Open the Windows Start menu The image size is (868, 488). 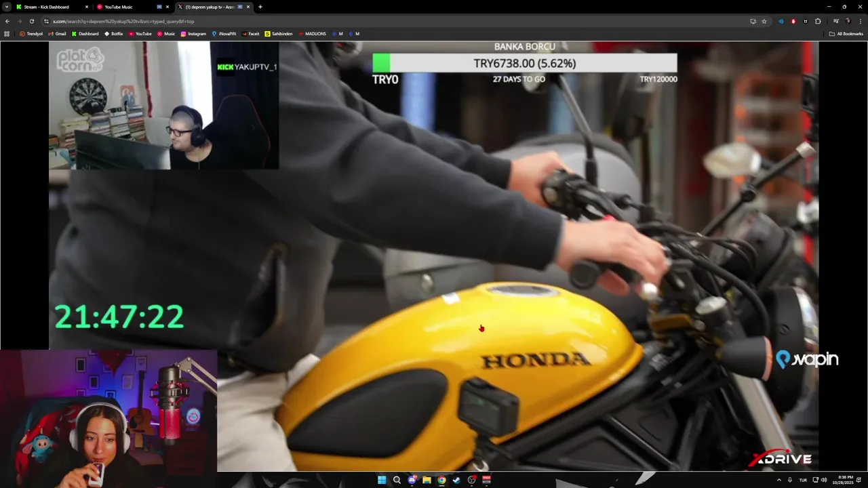(382, 480)
